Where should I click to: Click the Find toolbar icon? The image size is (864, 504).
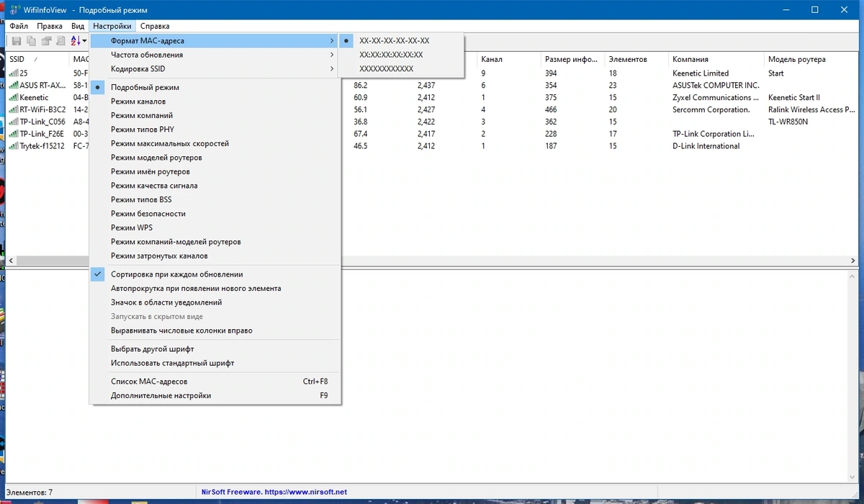pos(61,42)
